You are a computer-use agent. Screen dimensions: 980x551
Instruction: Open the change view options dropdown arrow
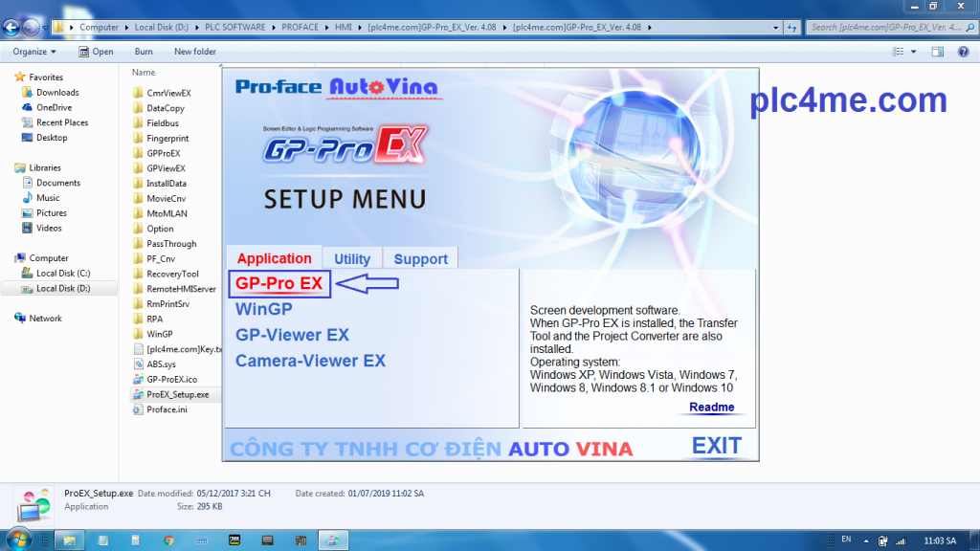tap(914, 52)
